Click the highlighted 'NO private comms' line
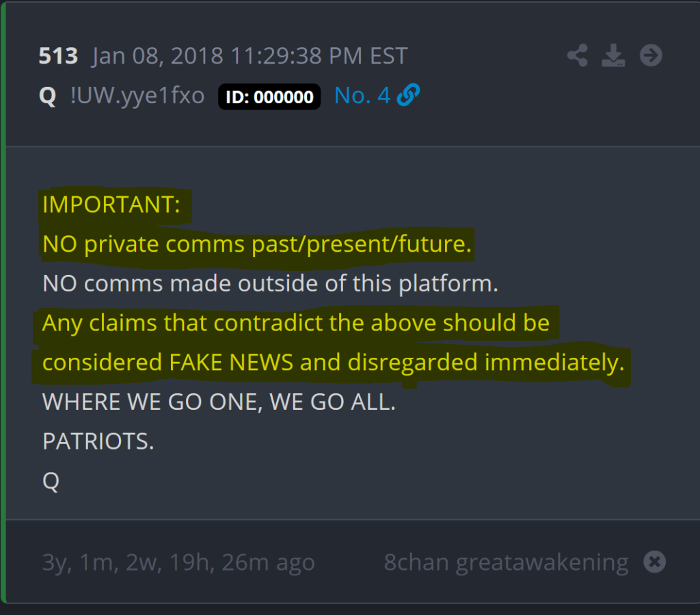The height and width of the screenshot is (615, 700). coord(257,244)
